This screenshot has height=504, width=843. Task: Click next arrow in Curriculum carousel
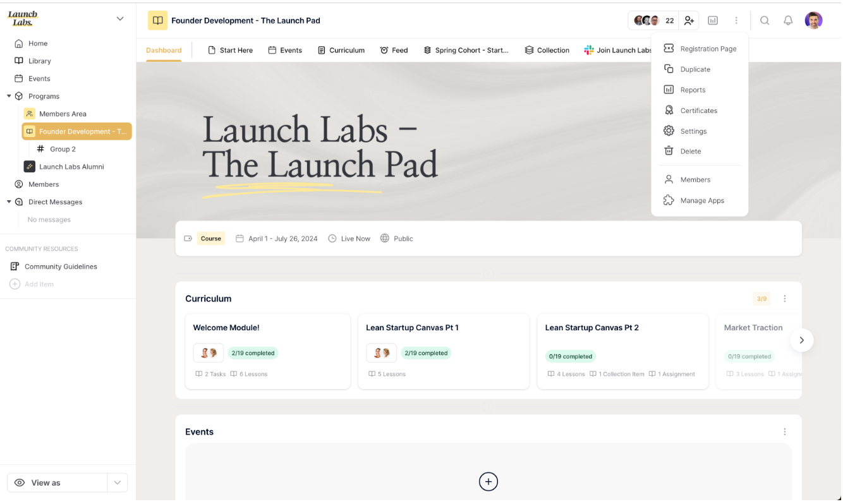(801, 340)
